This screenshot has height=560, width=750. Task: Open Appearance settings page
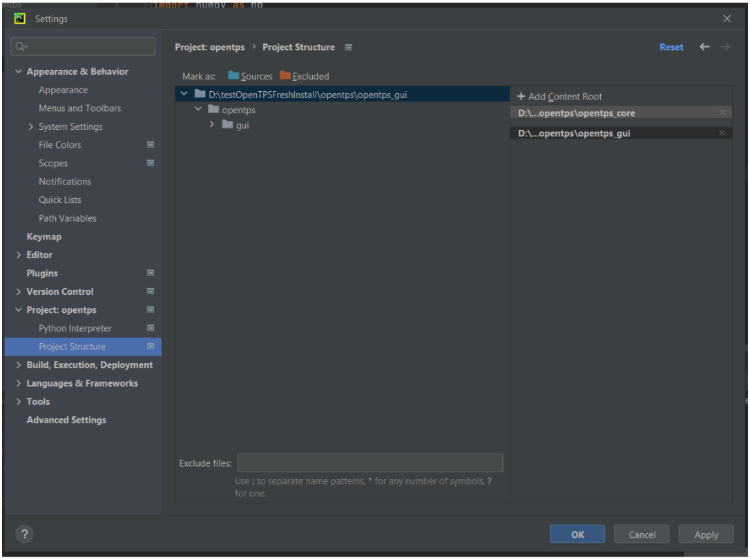coord(63,90)
